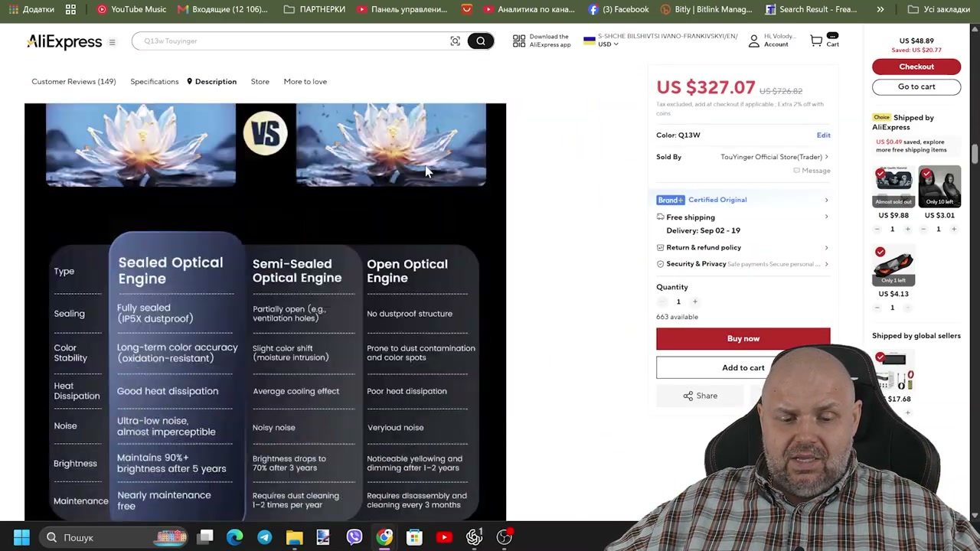This screenshot has width=980, height=551.
Task: Open the Store tab
Action: coord(260,81)
